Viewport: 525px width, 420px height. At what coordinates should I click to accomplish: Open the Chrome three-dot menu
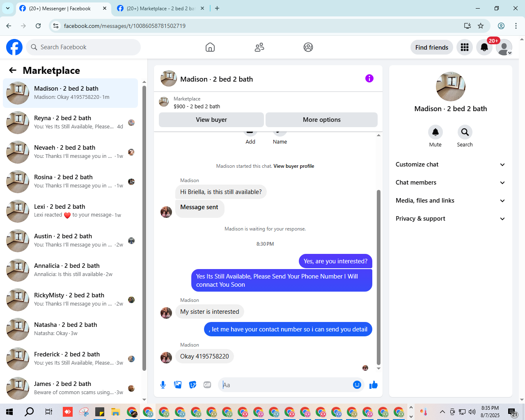pyautogui.click(x=516, y=26)
